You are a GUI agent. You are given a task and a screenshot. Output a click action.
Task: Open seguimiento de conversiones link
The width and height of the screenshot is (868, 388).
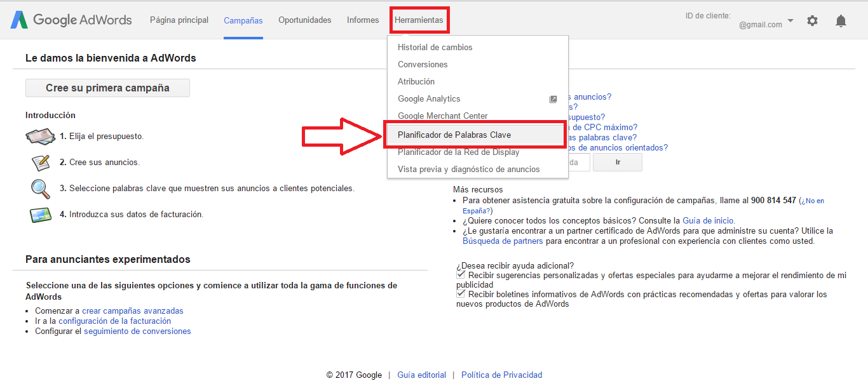point(137,331)
